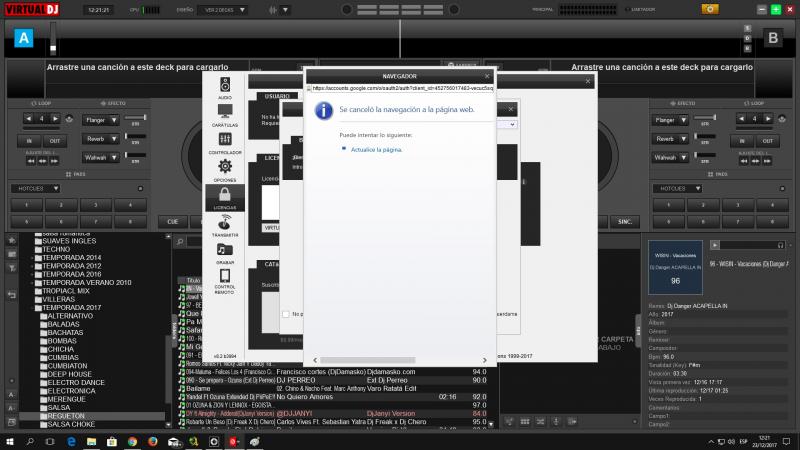Open the Windows Start menu
Viewport: 800px width, 450px height.
coord(10,441)
